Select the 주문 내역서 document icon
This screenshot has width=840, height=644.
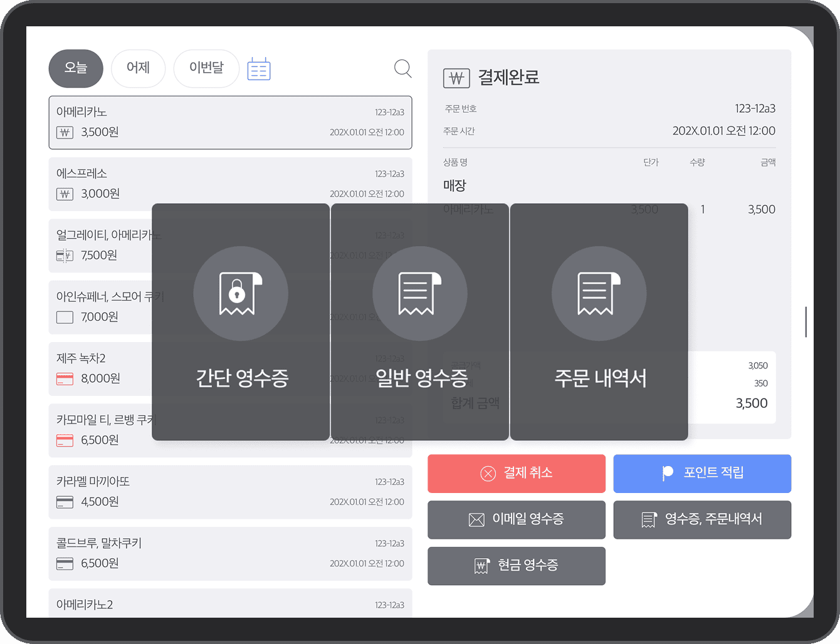pyautogui.click(x=599, y=293)
